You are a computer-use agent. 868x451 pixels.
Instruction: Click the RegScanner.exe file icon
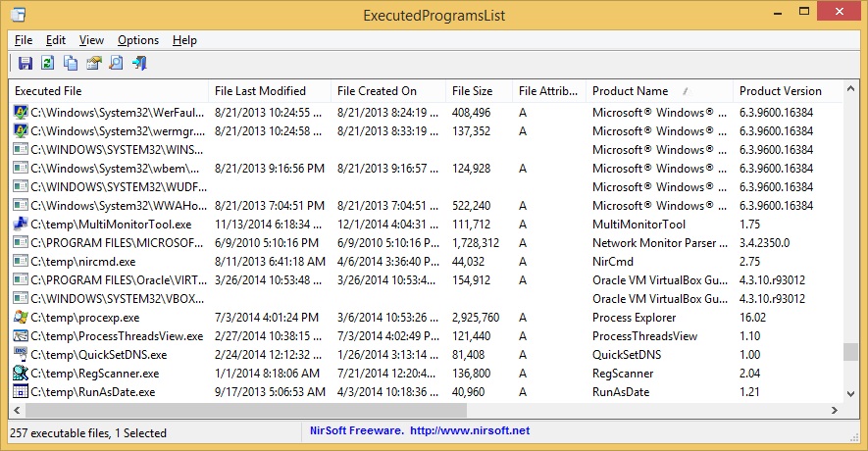pyautogui.click(x=20, y=374)
